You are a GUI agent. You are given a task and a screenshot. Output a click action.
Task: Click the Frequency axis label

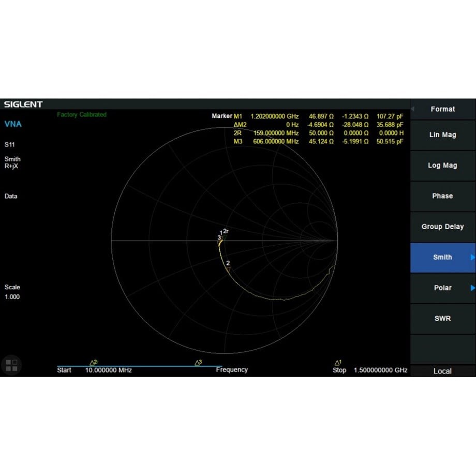coord(232,370)
